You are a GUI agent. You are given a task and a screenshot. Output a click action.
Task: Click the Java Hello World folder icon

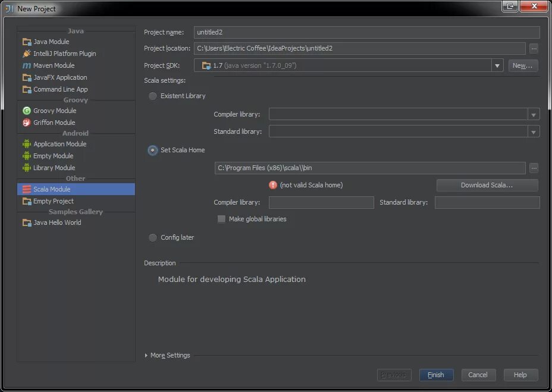(x=27, y=222)
